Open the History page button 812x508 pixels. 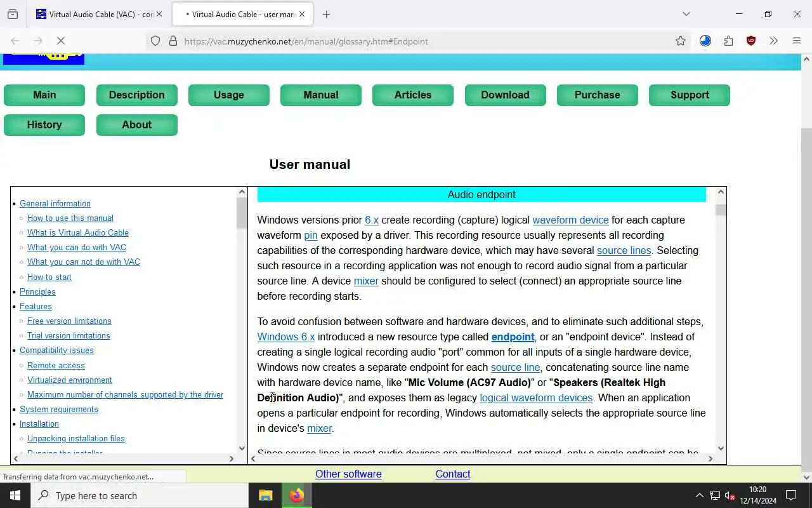pyautogui.click(x=44, y=125)
